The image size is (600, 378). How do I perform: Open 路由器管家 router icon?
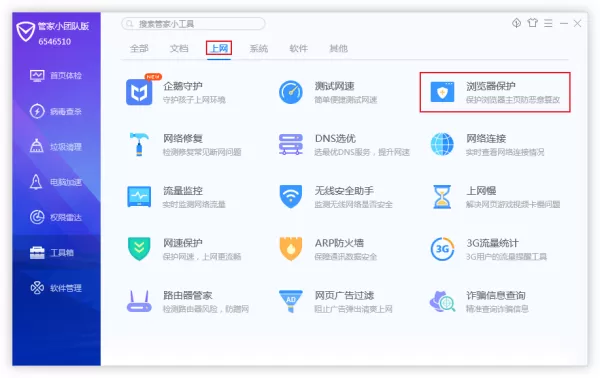point(139,301)
